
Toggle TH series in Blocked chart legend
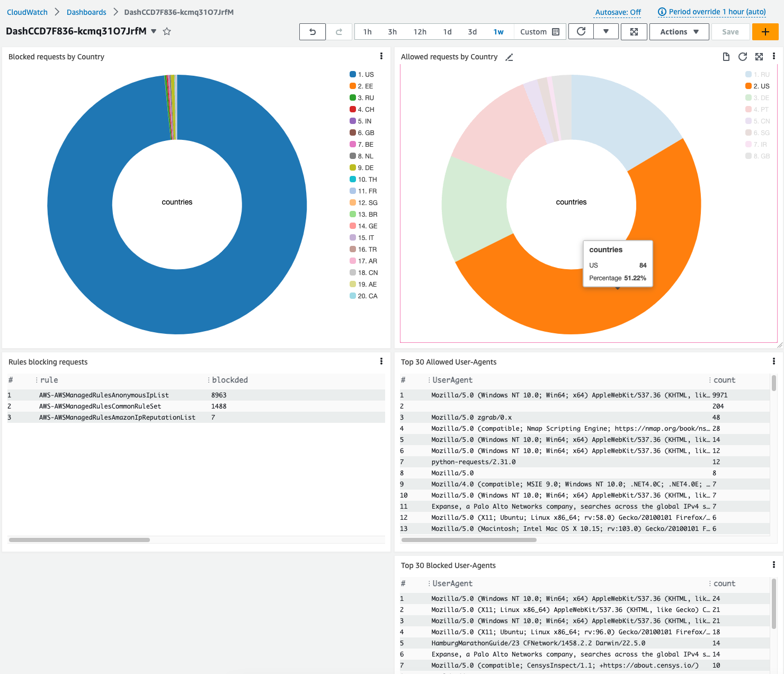(363, 179)
